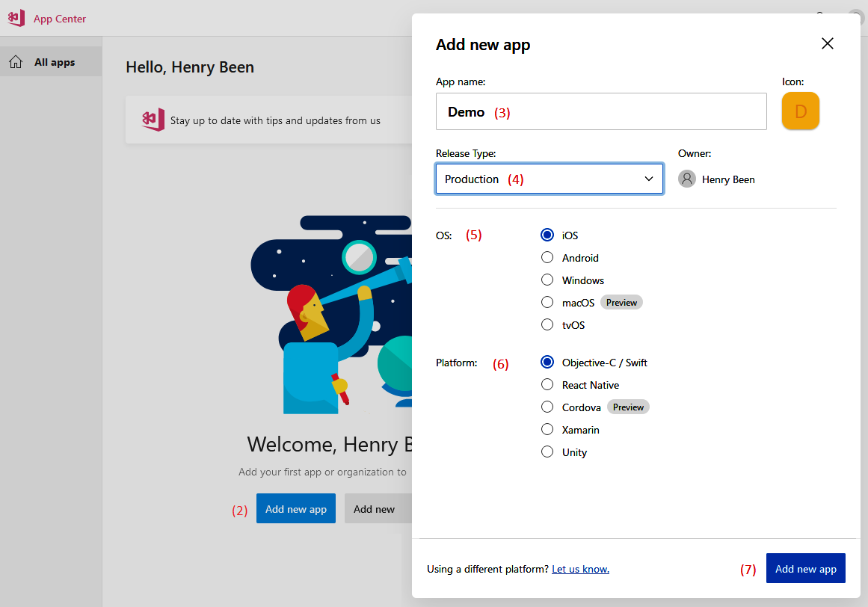This screenshot has height=607, width=868.
Task: Select the iOS radio button
Action: coord(547,235)
